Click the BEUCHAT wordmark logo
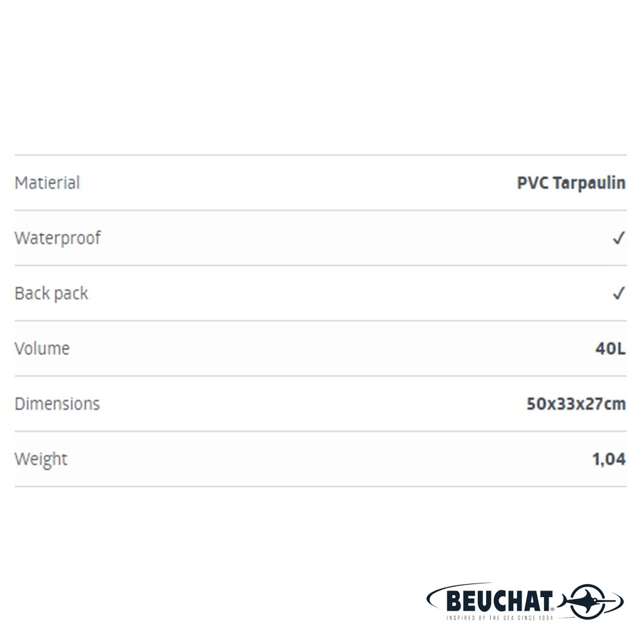Screen dimensions: 644x644 500,601
